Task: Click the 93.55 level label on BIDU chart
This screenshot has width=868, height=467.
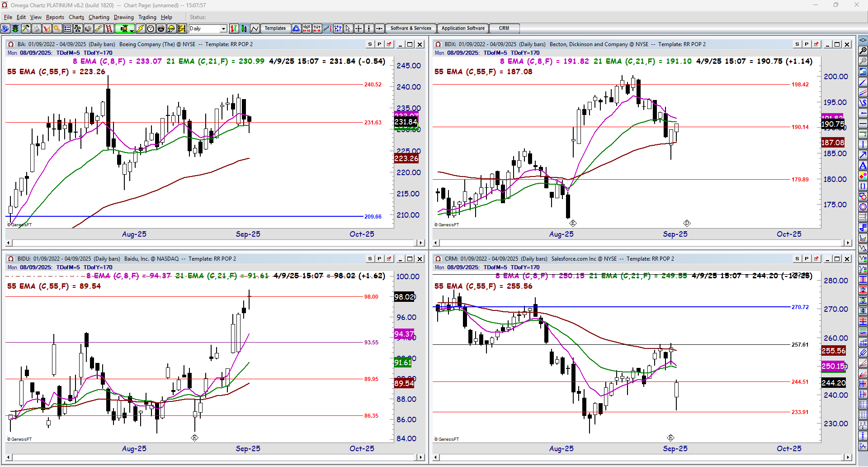Action: pyautogui.click(x=372, y=343)
